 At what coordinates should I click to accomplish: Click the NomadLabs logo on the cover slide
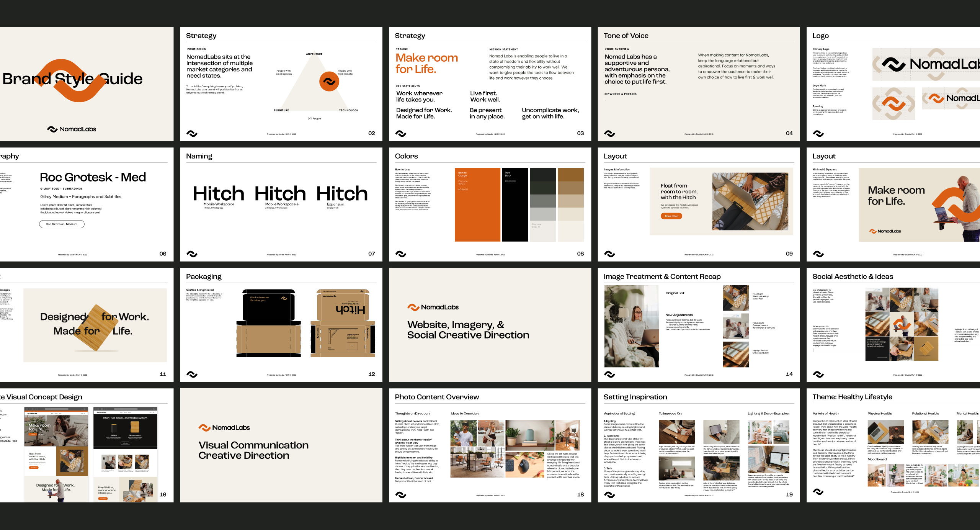pos(72,129)
